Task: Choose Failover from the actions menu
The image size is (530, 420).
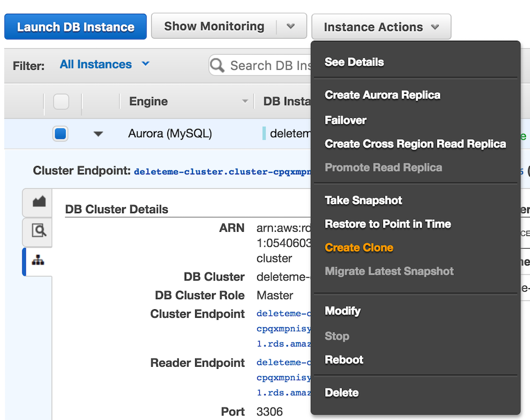Action: click(x=345, y=120)
